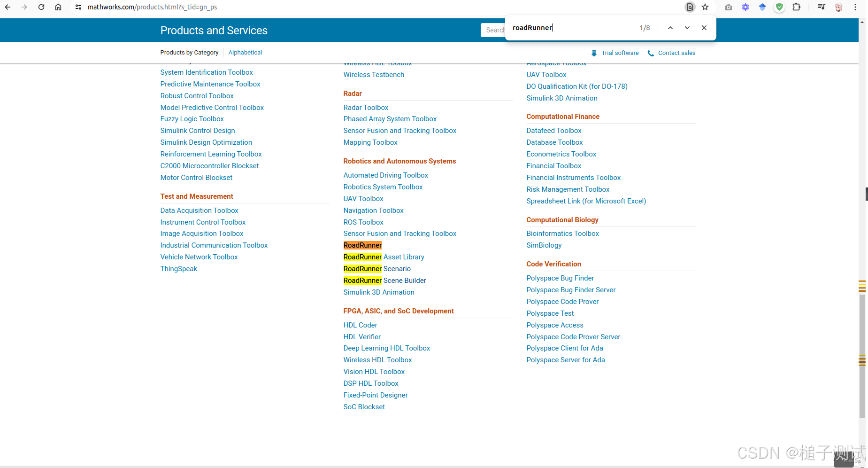Open the extensions puzzle menu
The width and height of the screenshot is (868, 468).
[796, 7]
